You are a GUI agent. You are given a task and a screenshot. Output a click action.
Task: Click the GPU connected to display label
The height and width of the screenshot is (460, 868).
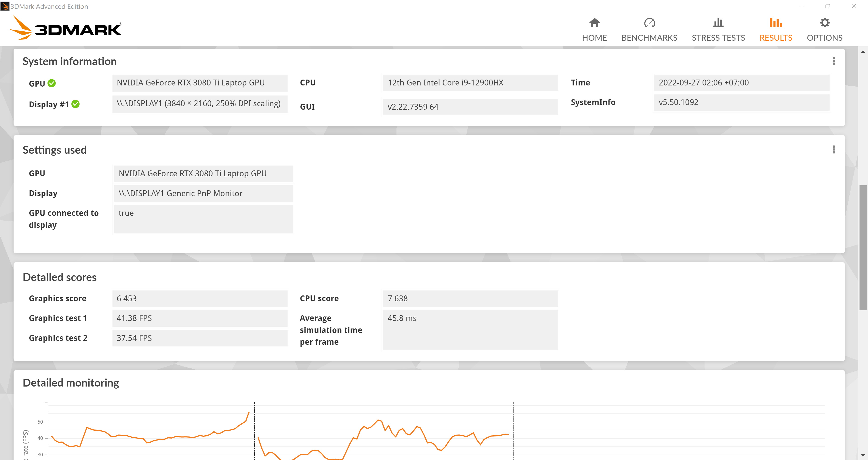(64, 219)
